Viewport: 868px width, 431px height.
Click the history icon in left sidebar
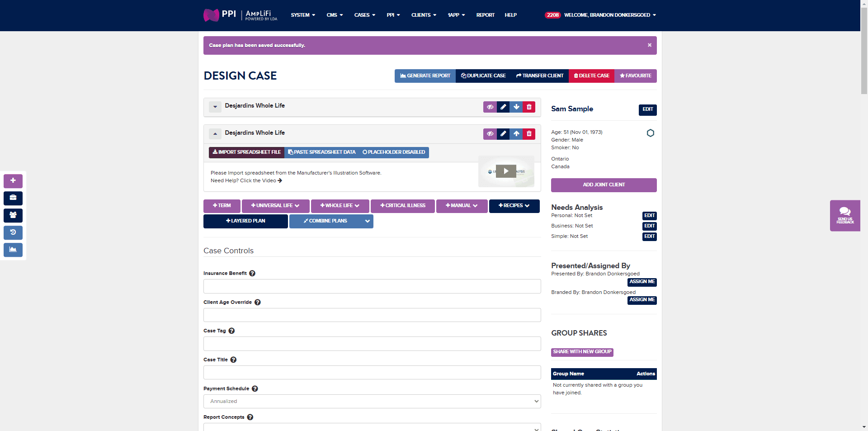tap(13, 232)
